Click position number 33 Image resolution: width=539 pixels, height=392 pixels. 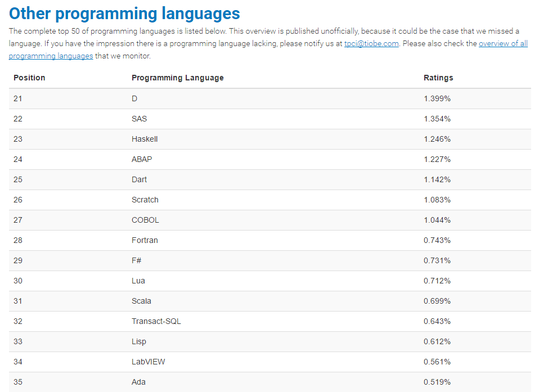(18, 342)
